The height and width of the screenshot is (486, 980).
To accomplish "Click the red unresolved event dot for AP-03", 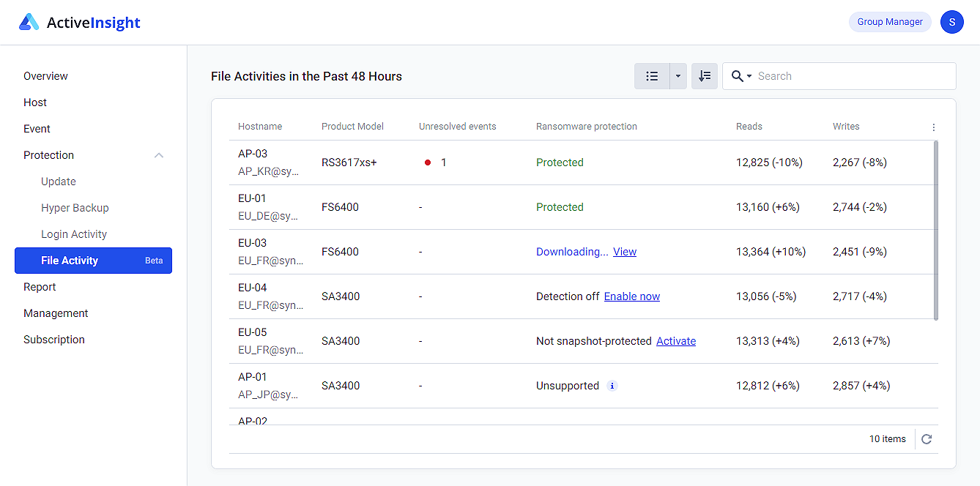I will tap(428, 162).
